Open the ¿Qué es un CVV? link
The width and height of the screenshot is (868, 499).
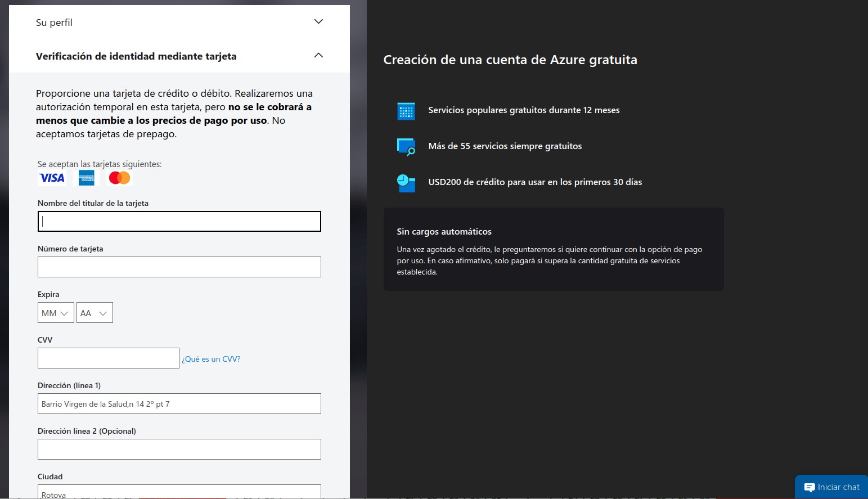coord(211,359)
